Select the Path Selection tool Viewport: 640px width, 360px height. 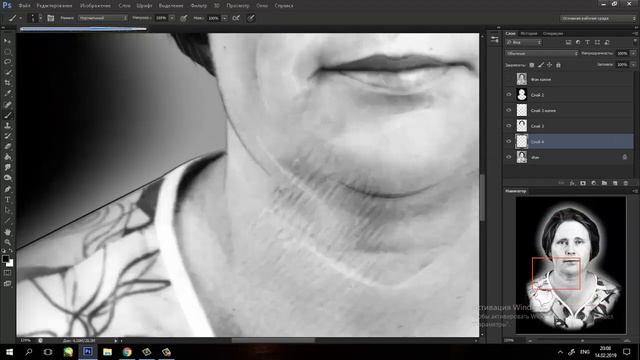pos(7,210)
